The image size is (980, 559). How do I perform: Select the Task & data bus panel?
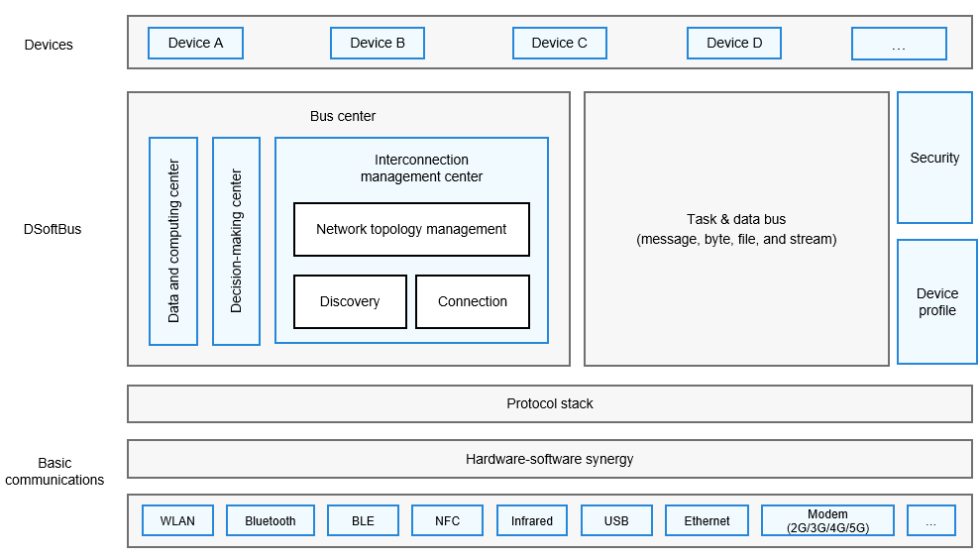(x=736, y=229)
